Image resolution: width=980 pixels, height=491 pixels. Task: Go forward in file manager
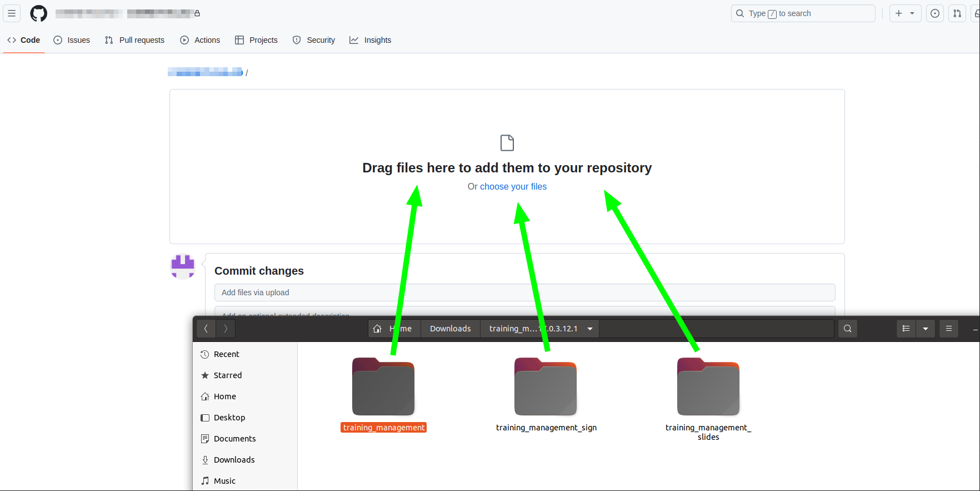point(226,329)
